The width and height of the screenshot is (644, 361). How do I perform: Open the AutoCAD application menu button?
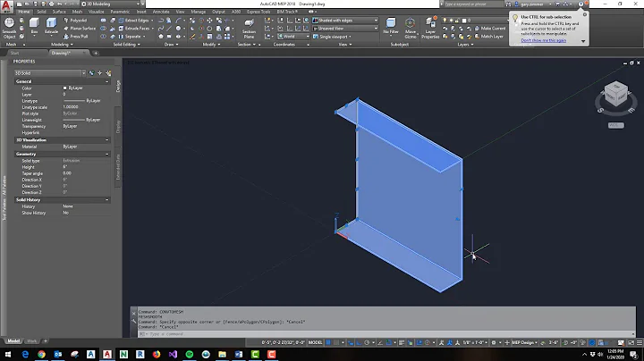(x=6, y=5)
